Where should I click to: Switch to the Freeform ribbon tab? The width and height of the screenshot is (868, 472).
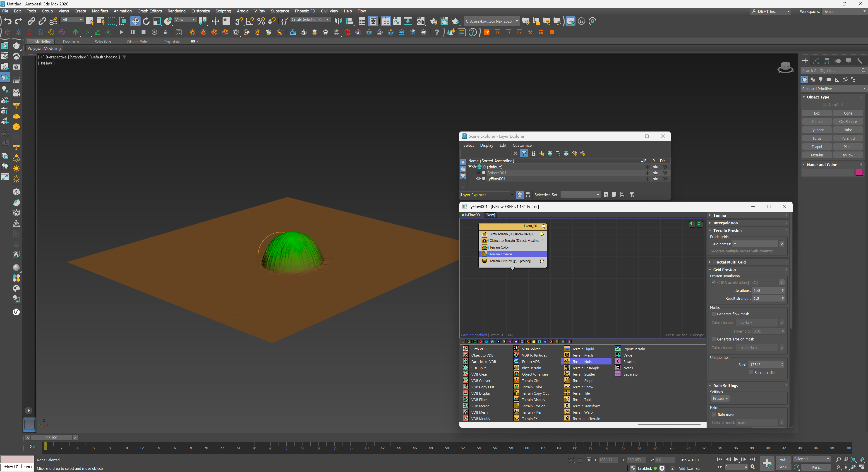tap(71, 42)
